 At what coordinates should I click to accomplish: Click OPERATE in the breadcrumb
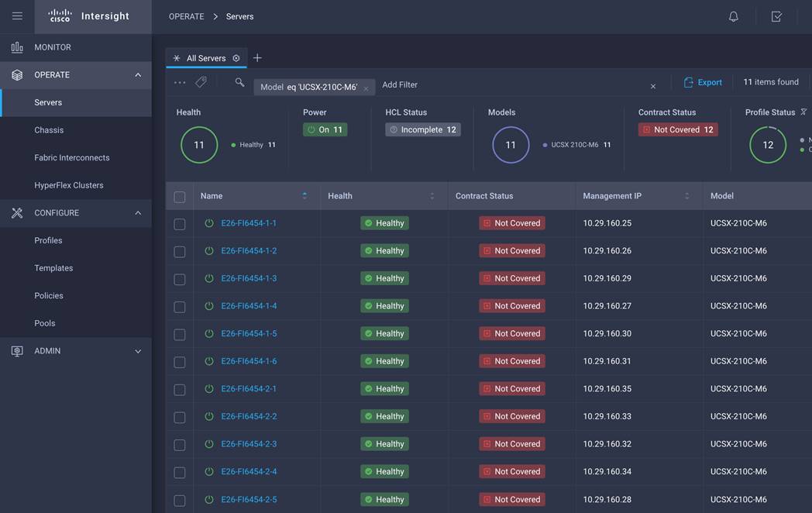[x=187, y=16]
